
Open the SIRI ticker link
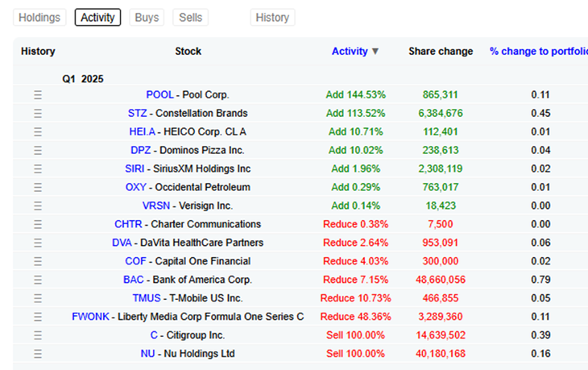[135, 169]
